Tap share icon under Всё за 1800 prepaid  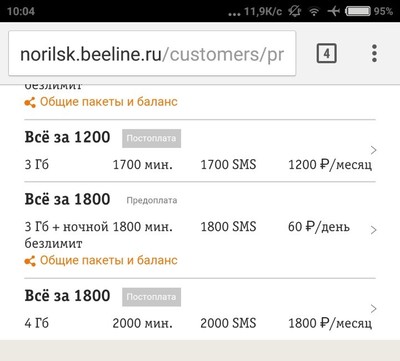coord(30,261)
